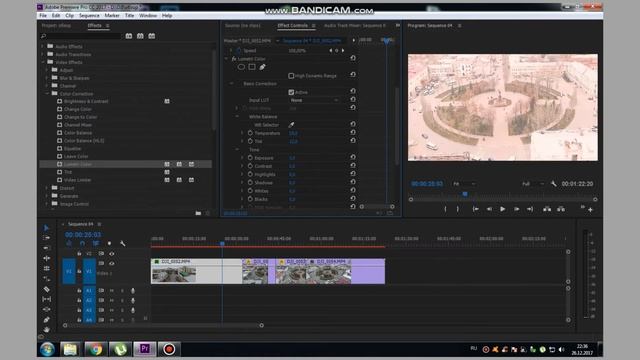Viewport: 640px width, 360px height.
Task: Open Chrome from the Windows taskbar
Action: click(x=96, y=349)
